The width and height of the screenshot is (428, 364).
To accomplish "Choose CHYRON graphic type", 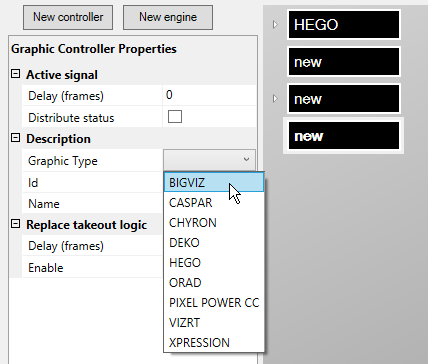I will [x=214, y=223].
